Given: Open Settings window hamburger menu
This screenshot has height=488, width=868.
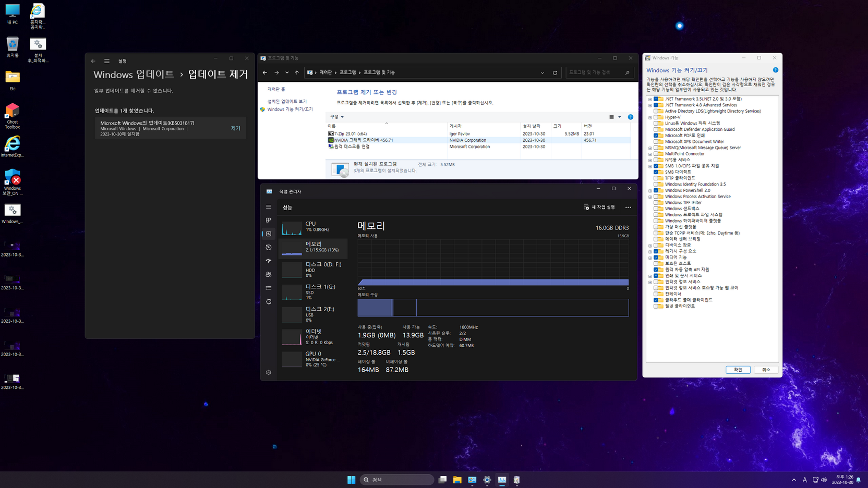Looking at the screenshot, I should (x=107, y=61).
